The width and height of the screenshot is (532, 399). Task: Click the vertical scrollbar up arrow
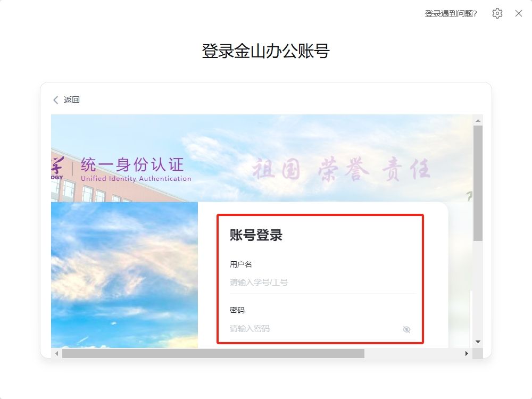tap(478, 120)
